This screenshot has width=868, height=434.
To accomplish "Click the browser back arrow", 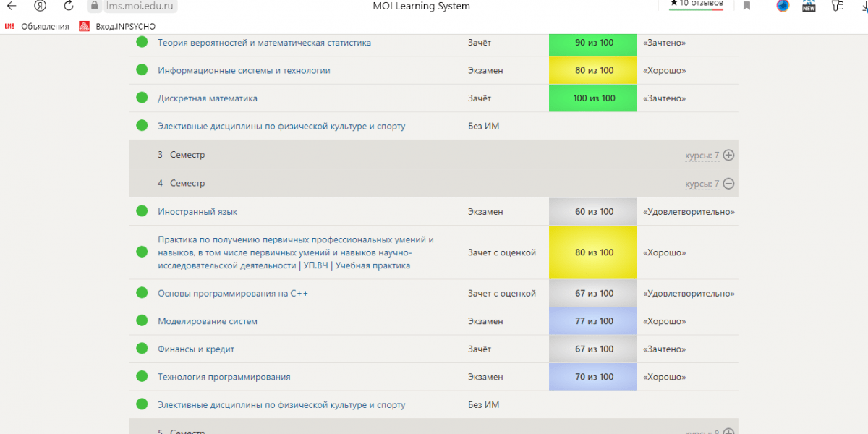I will [x=12, y=6].
